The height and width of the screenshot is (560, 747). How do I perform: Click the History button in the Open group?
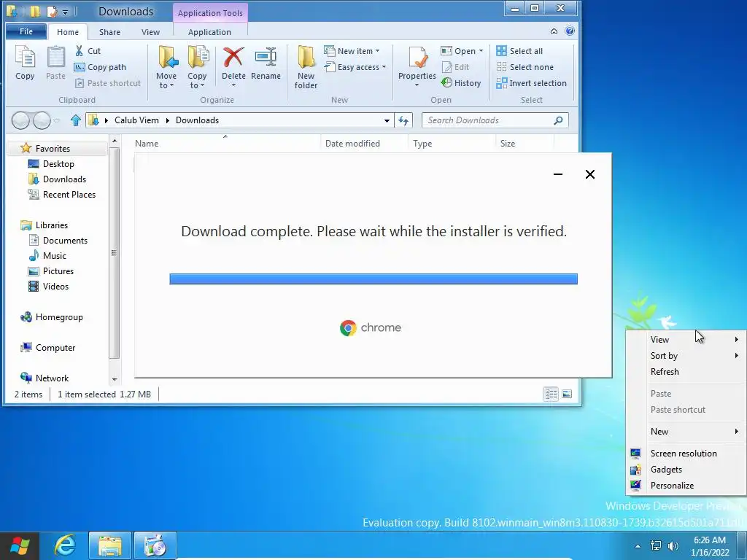pyautogui.click(x=461, y=83)
